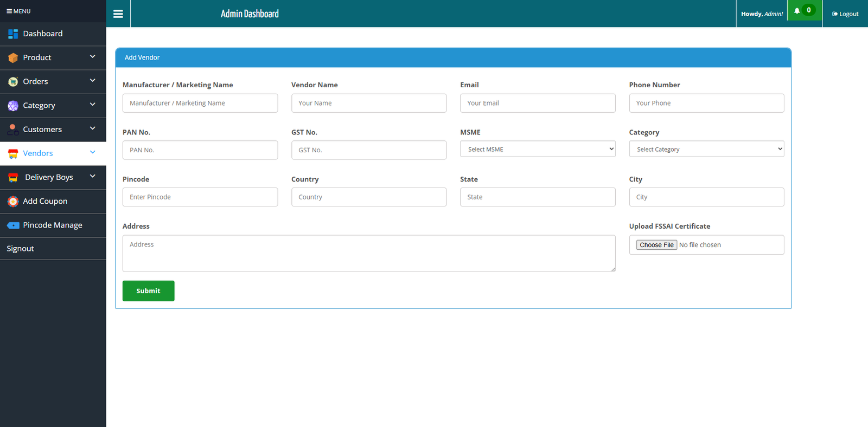The width and height of the screenshot is (868, 427).
Task: Submit the Add Vendor form
Action: click(x=148, y=291)
